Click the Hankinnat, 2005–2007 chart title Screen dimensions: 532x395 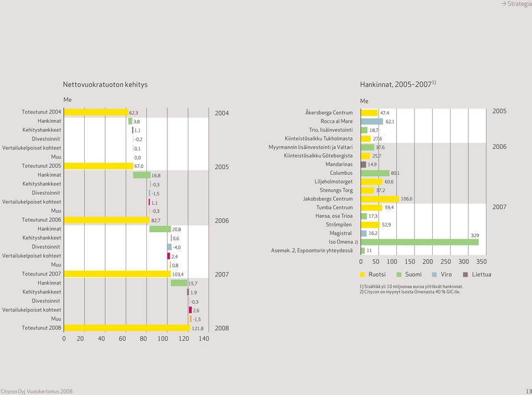pyautogui.click(x=398, y=84)
